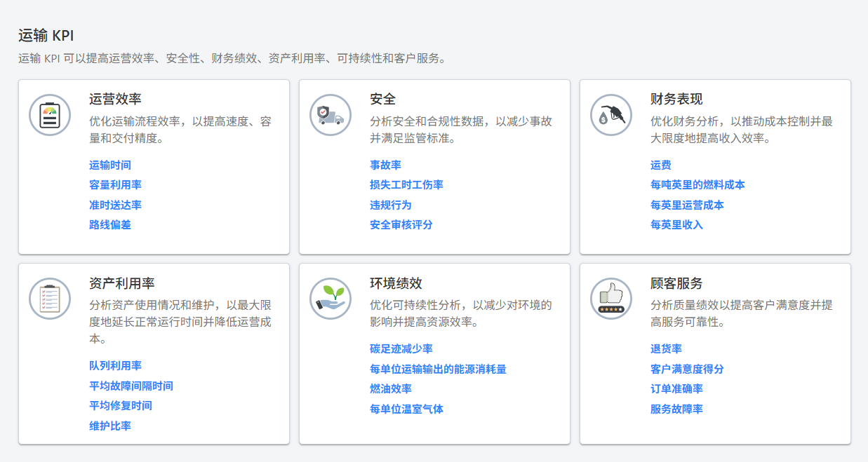Viewport: 868px width, 462px height.
Task: Open the 运输时间 KPI link
Action: coord(111,165)
